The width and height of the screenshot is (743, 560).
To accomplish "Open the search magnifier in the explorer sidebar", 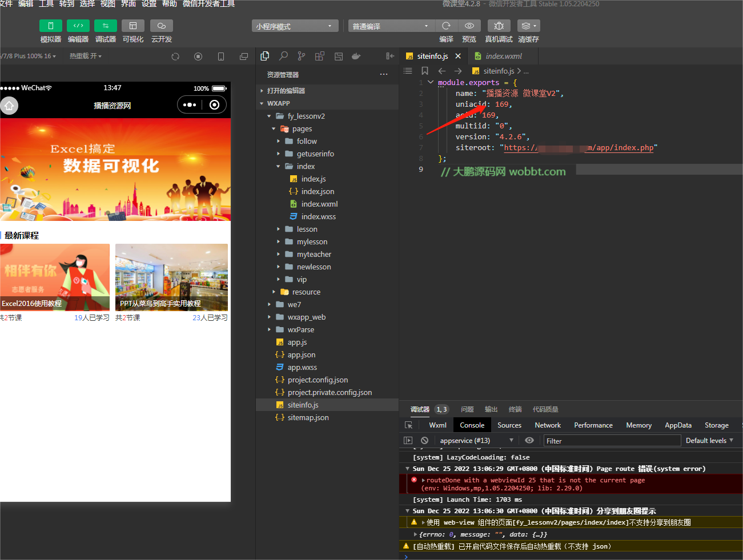I will (x=283, y=56).
